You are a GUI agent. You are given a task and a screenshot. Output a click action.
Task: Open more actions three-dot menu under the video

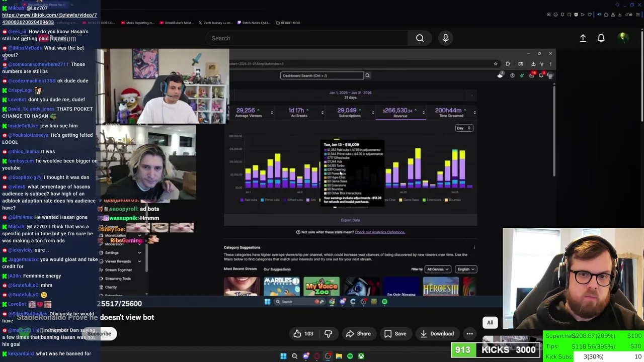pos(469,334)
